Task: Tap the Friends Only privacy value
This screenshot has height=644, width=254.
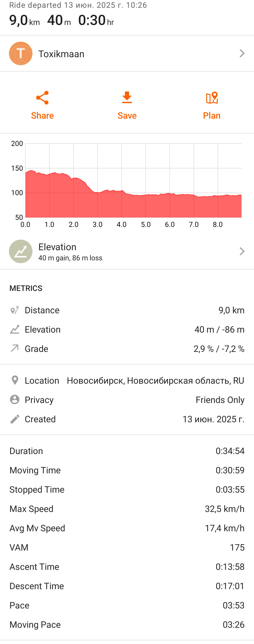Action: pos(220,400)
